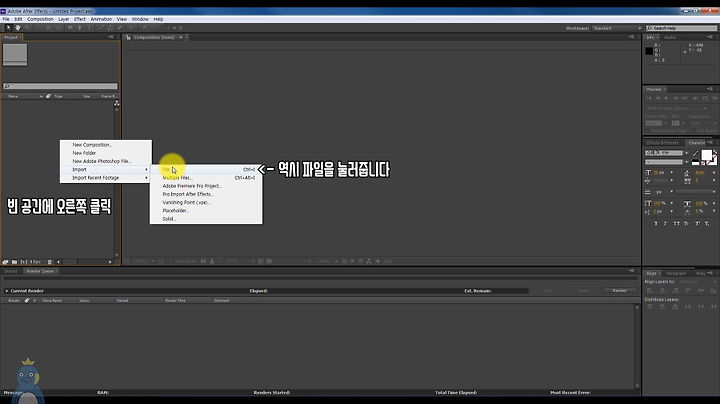Click the black color swatch in Info panel

click(x=649, y=51)
